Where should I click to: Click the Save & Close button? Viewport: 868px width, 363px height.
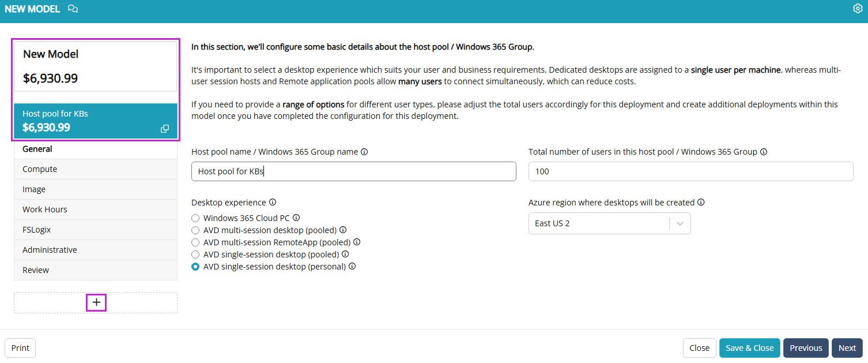tap(749, 348)
